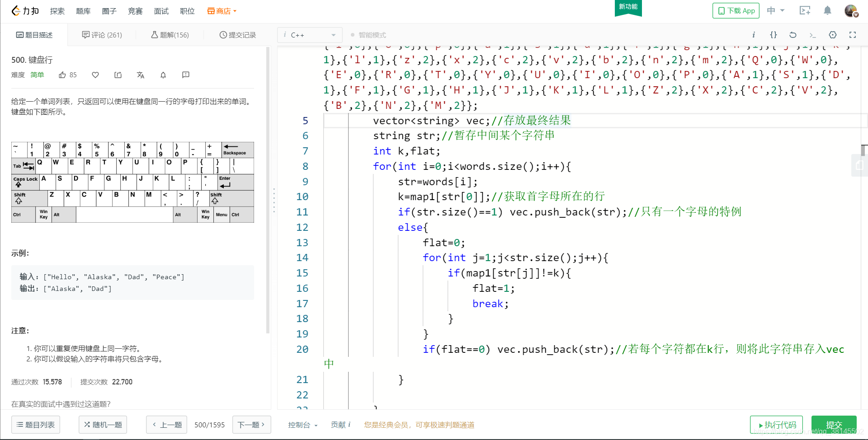This screenshot has height=440, width=868.
Task: Go to previous problem 上一题
Action: pos(167,425)
